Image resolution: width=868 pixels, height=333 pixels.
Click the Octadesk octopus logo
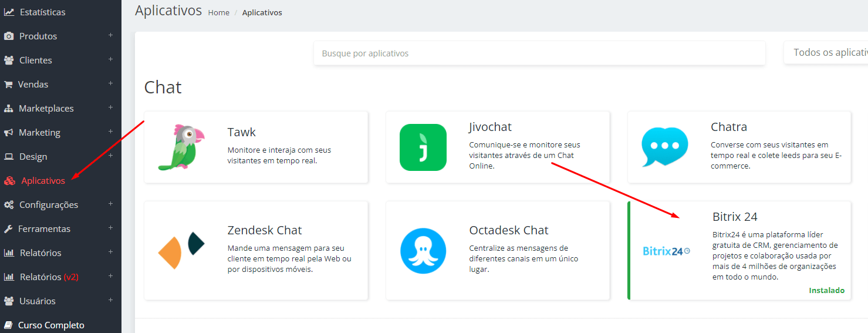click(423, 251)
